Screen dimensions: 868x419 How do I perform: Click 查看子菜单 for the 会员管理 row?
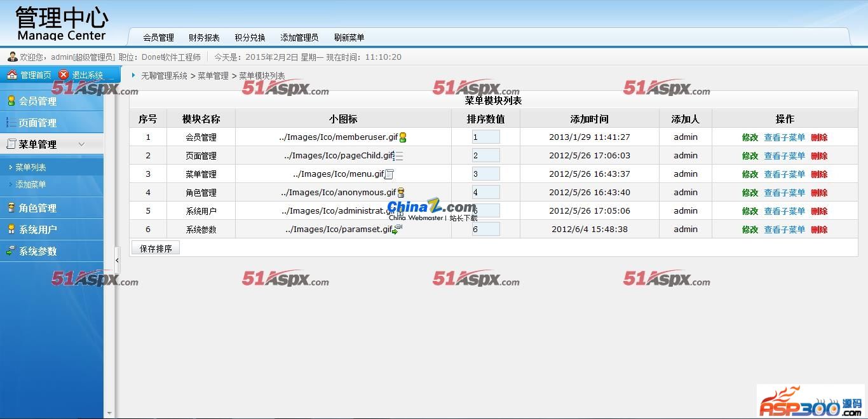tap(784, 137)
